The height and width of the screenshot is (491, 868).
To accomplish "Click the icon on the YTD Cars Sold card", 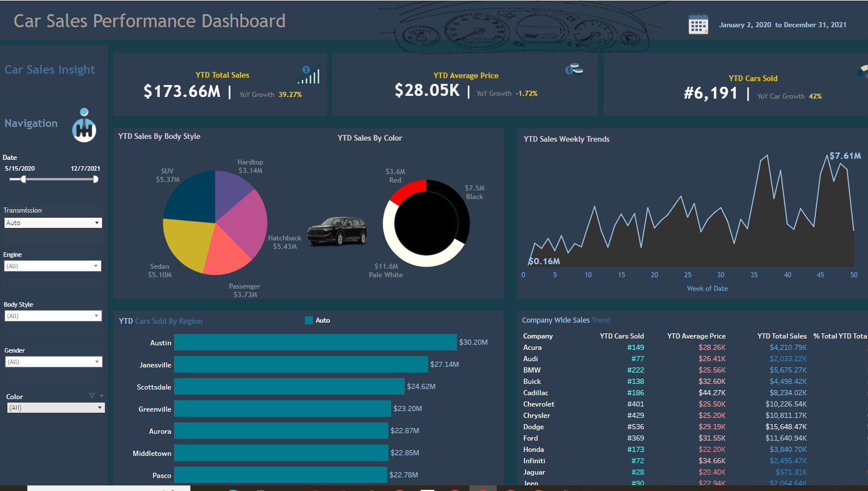I will click(863, 71).
